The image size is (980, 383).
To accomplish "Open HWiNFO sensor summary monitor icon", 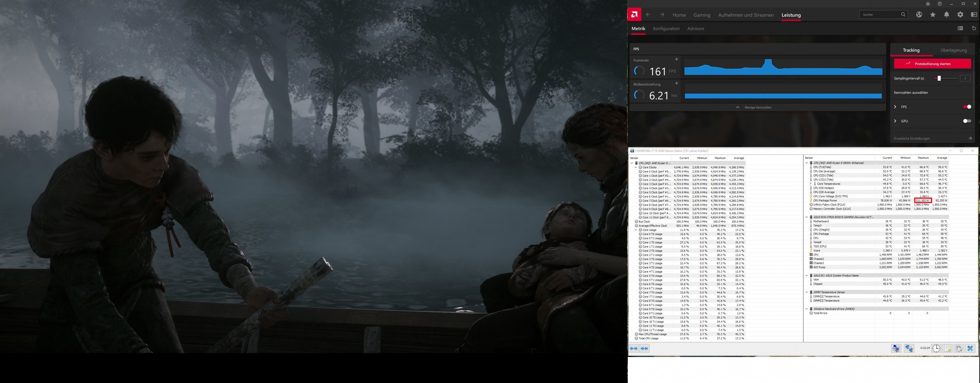I will click(896, 348).
